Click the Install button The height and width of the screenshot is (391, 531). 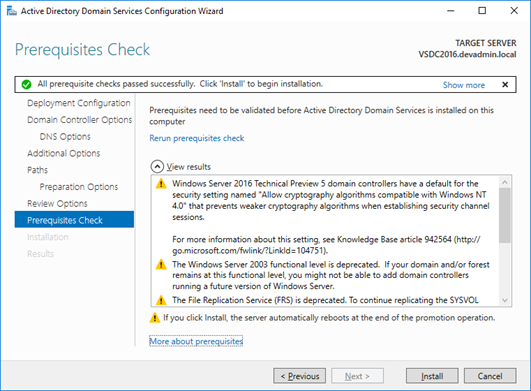(x=432, y=376)
